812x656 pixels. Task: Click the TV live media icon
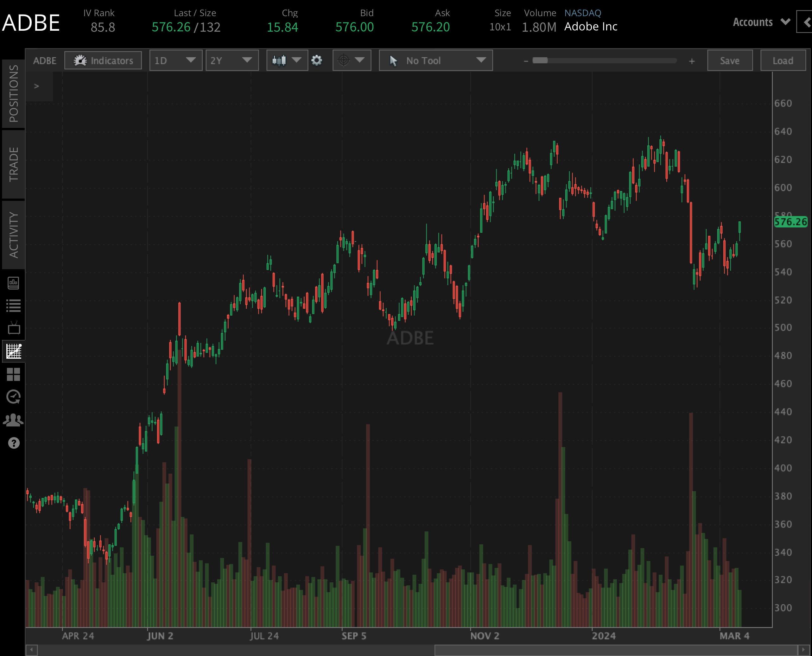[14, 328]
